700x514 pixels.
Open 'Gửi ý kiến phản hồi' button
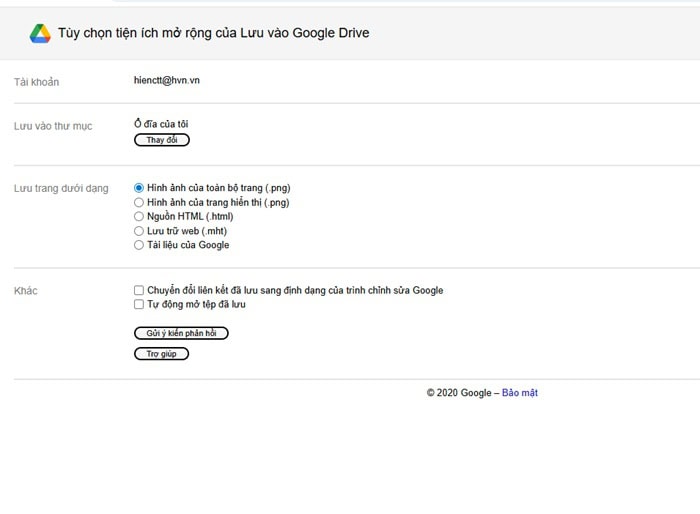[181, 333]
